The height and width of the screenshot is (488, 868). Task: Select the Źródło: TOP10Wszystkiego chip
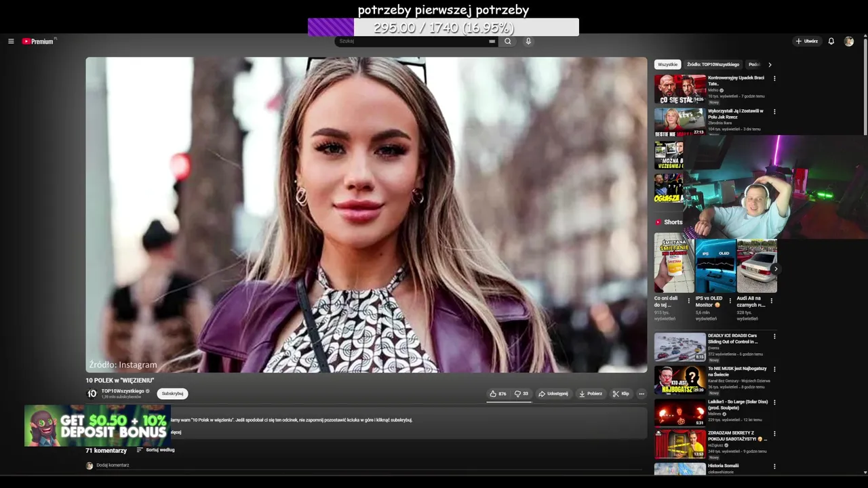(x=713, y=64)
